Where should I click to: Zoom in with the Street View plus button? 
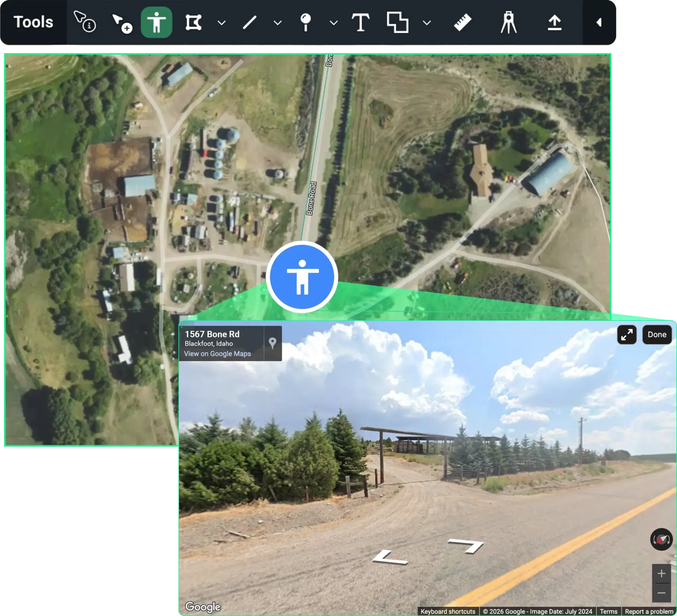click(x=661, y=574)
